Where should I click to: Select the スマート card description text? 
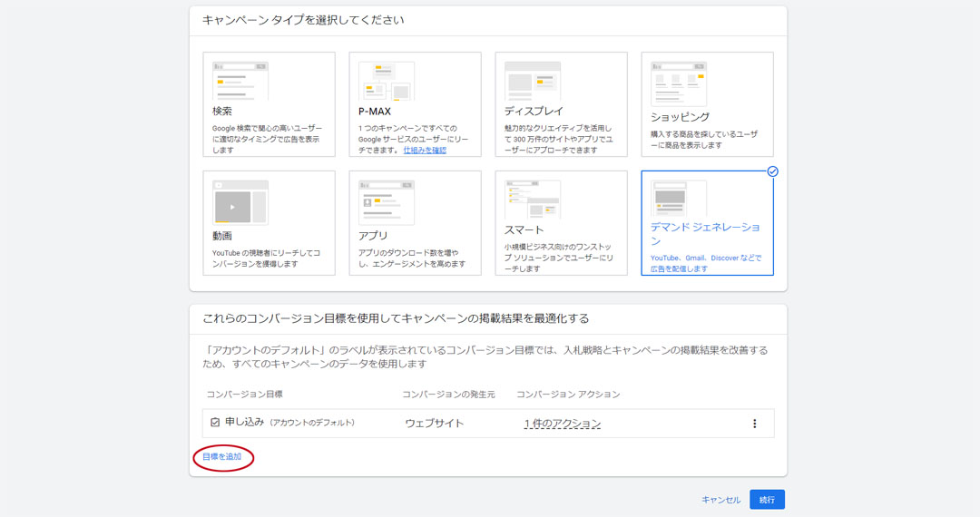pyautogui.click(x=560, y=258)
